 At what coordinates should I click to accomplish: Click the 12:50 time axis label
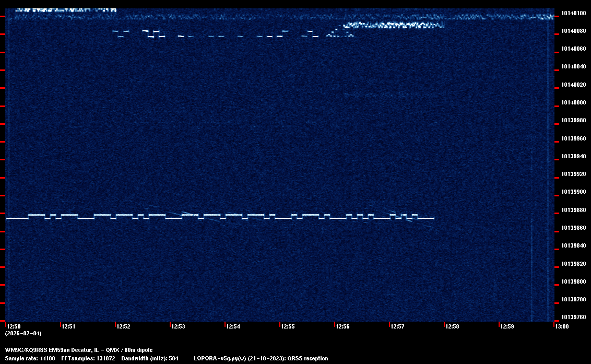(x=15, y=326)
